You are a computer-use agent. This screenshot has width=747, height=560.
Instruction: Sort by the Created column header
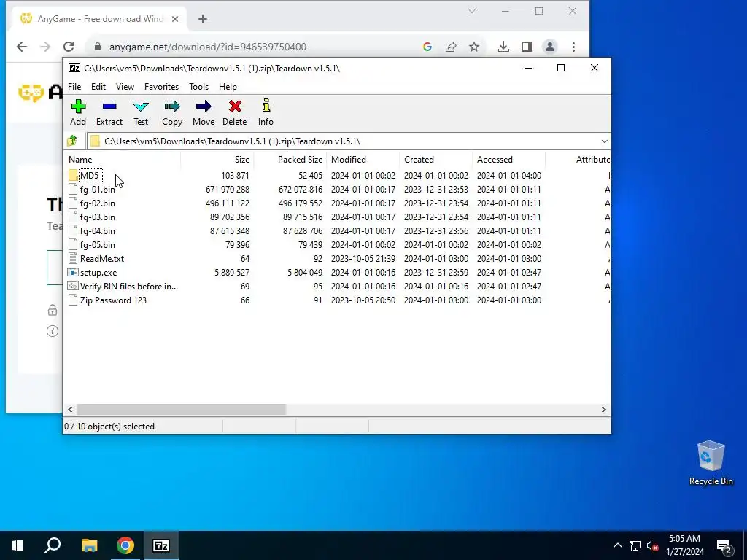point(436,160)
